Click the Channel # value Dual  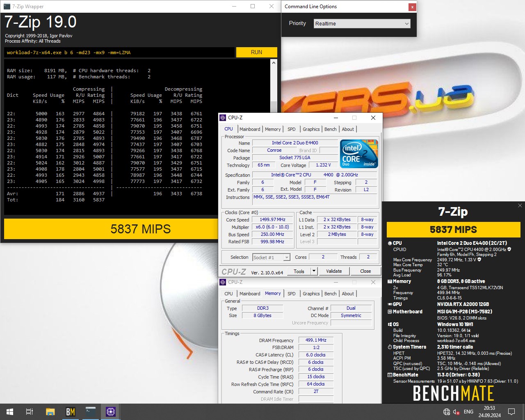[x=351, y=308]
